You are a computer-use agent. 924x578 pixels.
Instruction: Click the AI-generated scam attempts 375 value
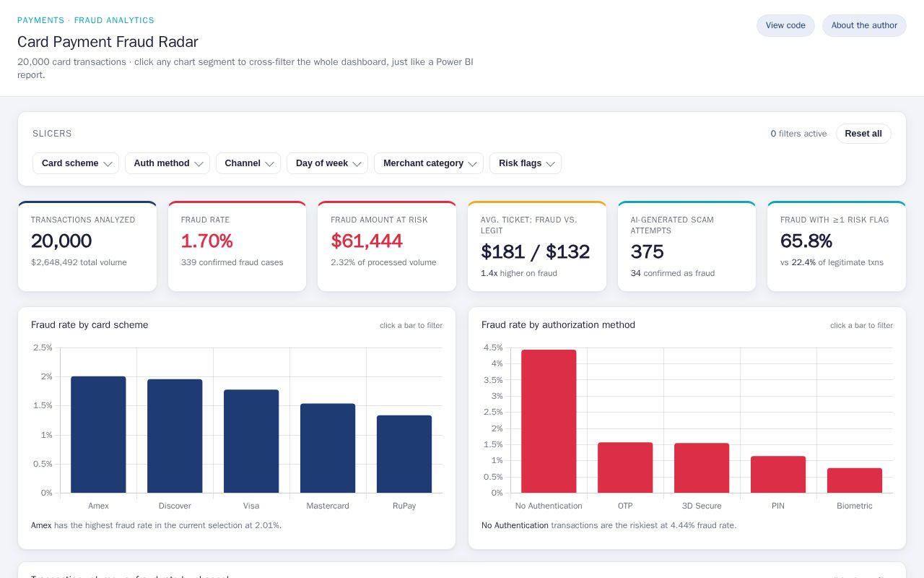click(x=648, y=251)
